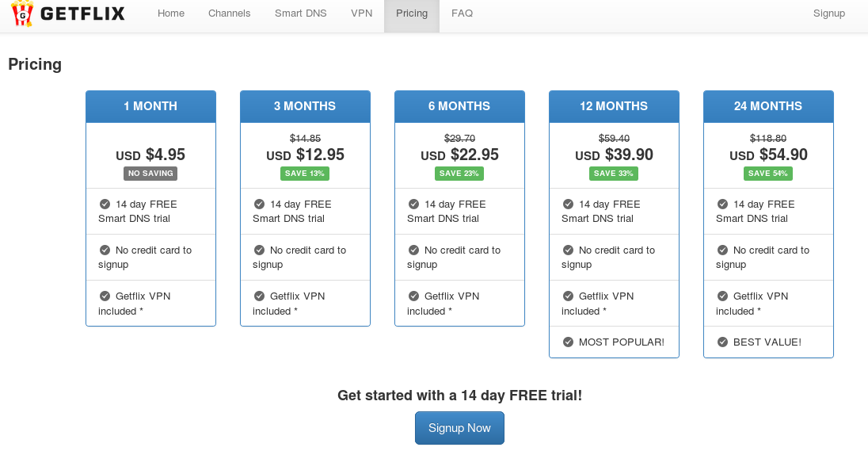This screenshot has height=451, width=868.
Task: Select the 12 MONTHS plan header
Action: pos(614,106)
